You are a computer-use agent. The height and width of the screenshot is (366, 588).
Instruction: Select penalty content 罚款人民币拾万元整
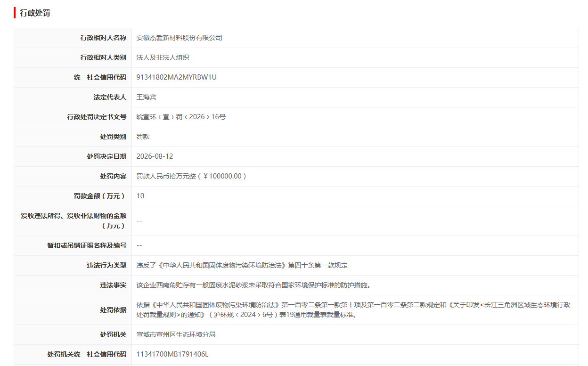click(191, 176)
